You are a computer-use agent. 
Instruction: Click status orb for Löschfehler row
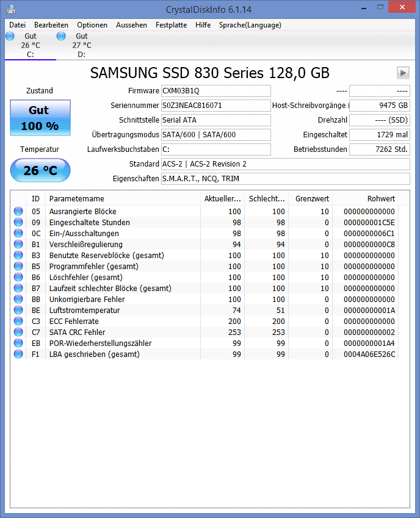(x=18, y=277)
